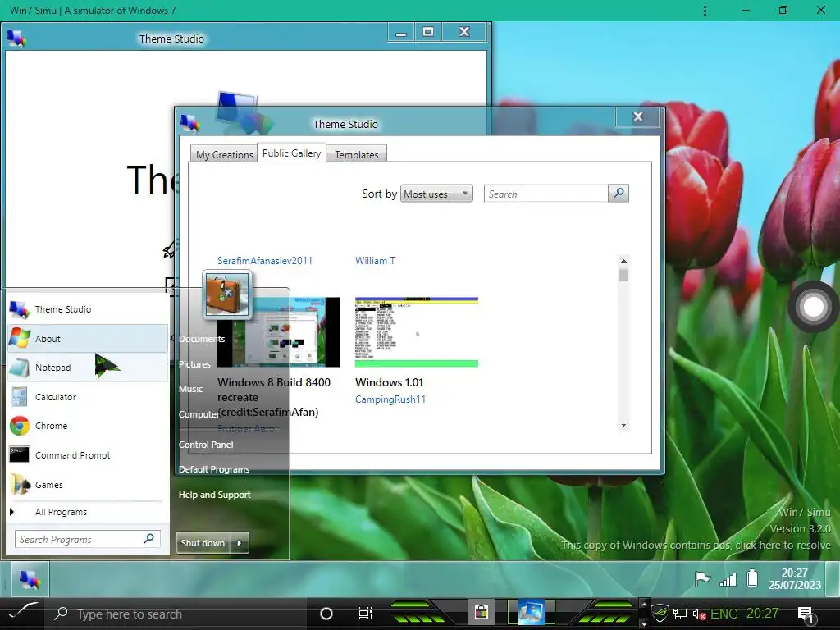840x630 pixels.
Task: Click the battery tray icon
Action: coord(752,578)
